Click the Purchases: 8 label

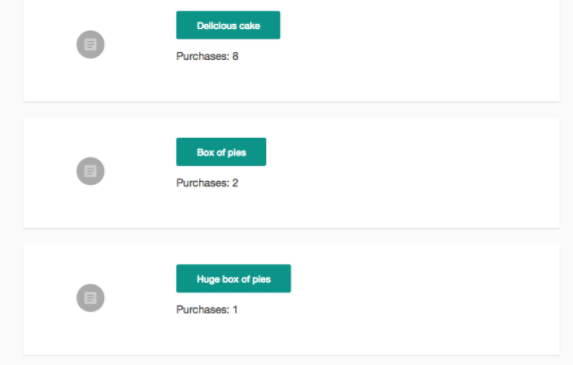point(207,56)
